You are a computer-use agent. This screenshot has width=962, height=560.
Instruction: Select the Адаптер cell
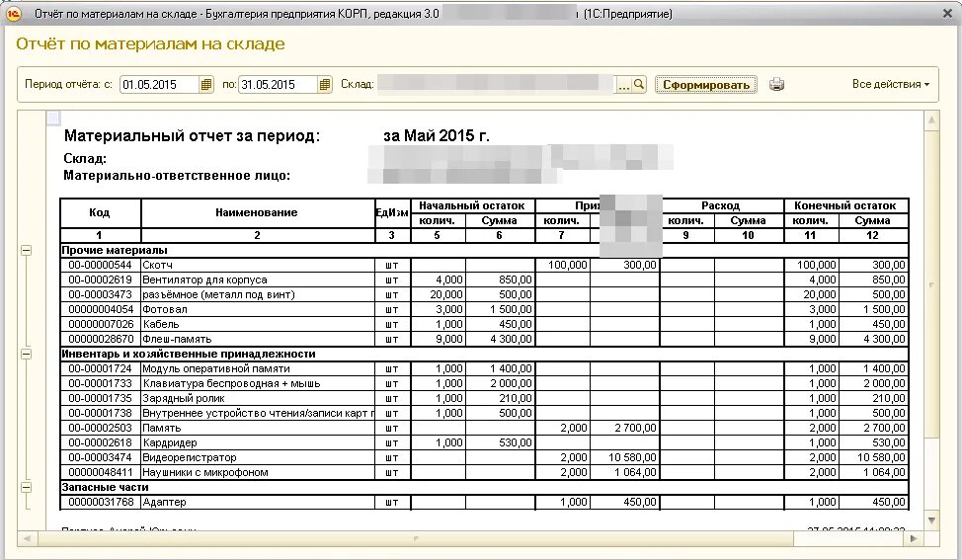pyautogui.click(x=258, y=502)
